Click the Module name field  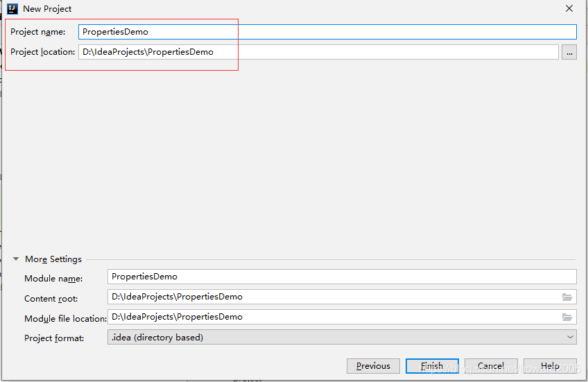point(342,277)
